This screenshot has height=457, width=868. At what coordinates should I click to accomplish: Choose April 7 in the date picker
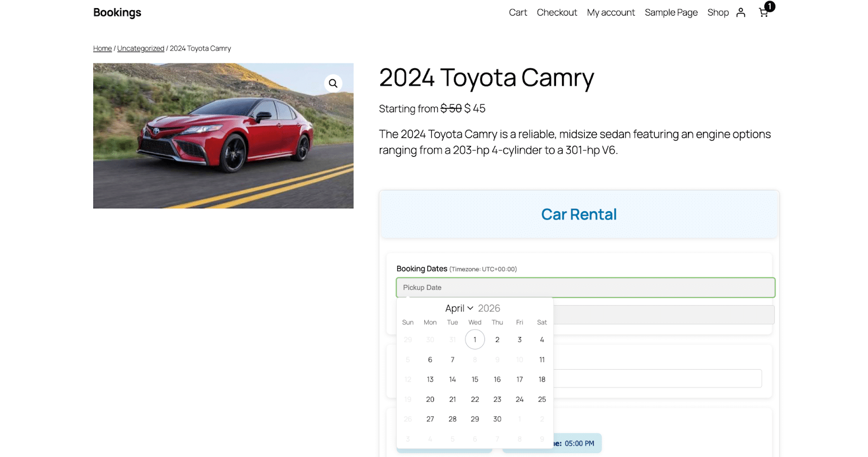(452, 359)
